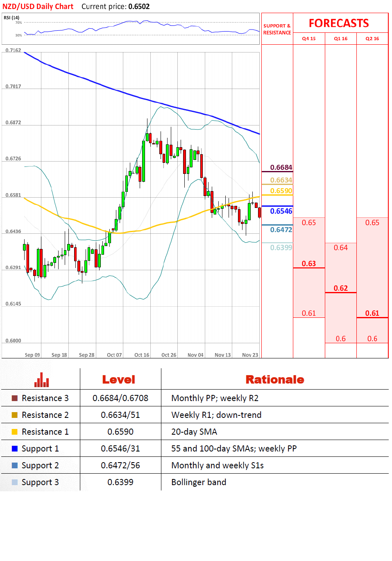Click the 'Monthly PP; weekly R2' rationale

[x=215, y=399]
